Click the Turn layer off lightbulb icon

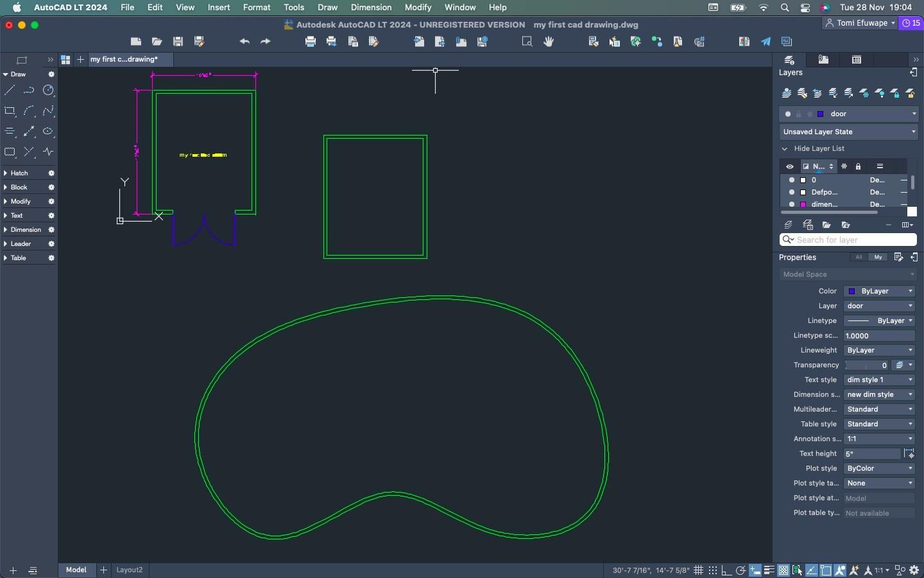(880, 94)
